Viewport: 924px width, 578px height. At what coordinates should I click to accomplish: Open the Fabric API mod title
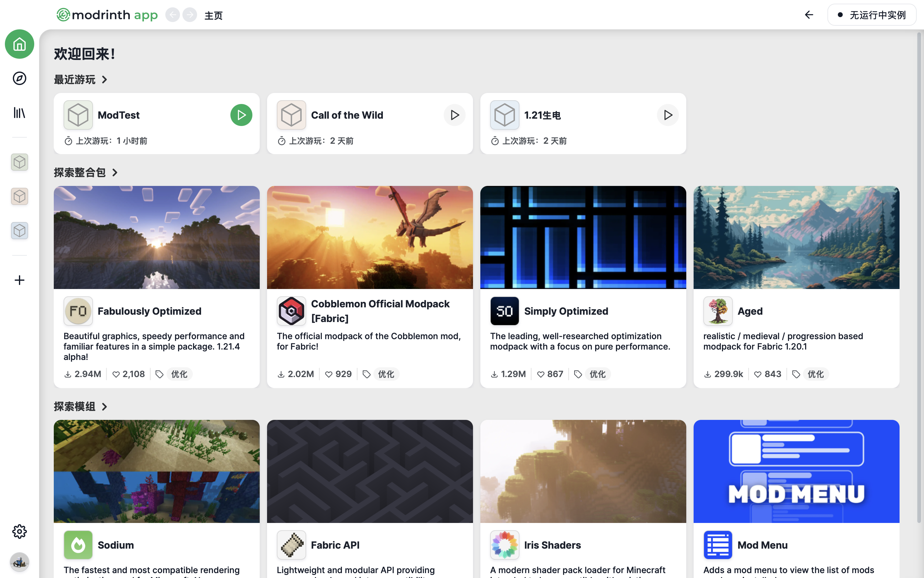pyautogui.click(x=335, y=545)
